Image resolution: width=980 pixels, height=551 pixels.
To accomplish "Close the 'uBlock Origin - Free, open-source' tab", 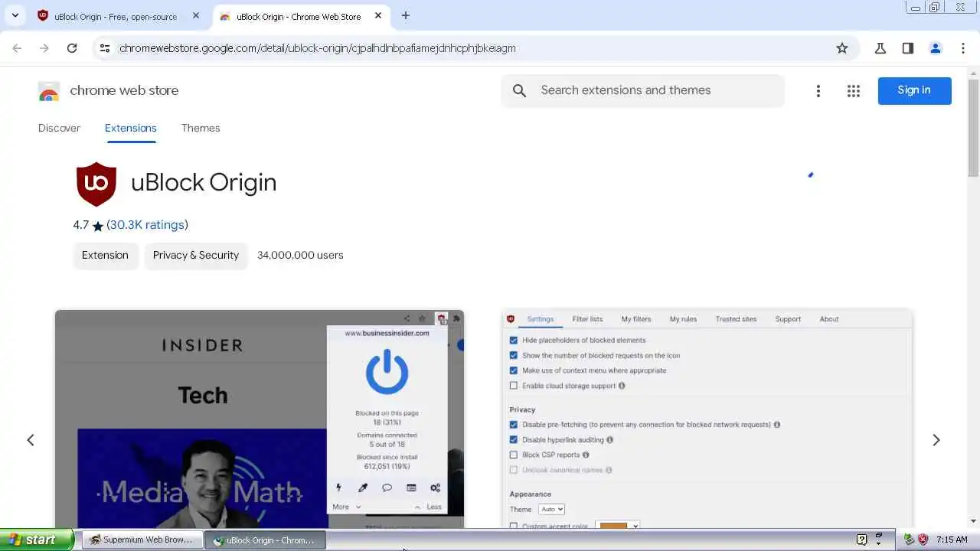I will (196, 15).
